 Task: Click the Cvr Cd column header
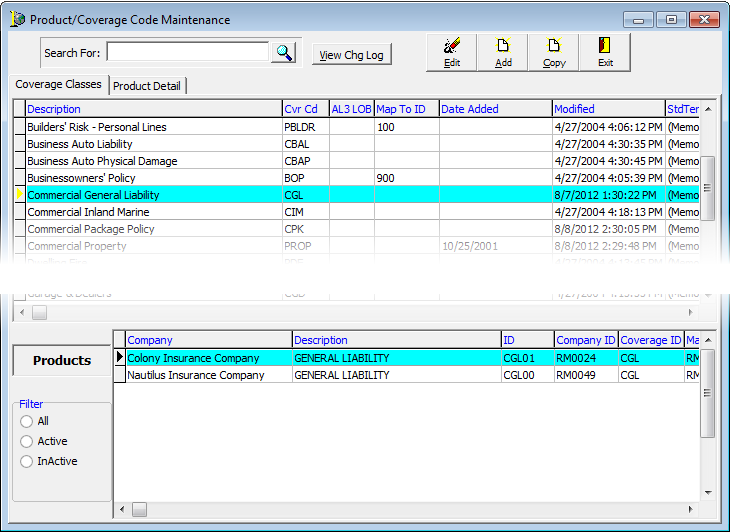click(x=305, y=109)
